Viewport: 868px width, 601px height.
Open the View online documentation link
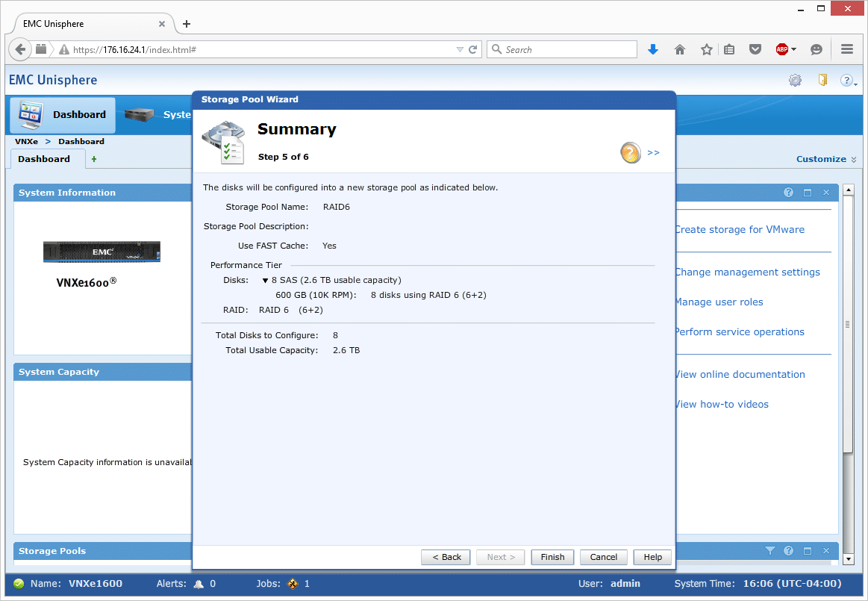[x=740, y=375]
